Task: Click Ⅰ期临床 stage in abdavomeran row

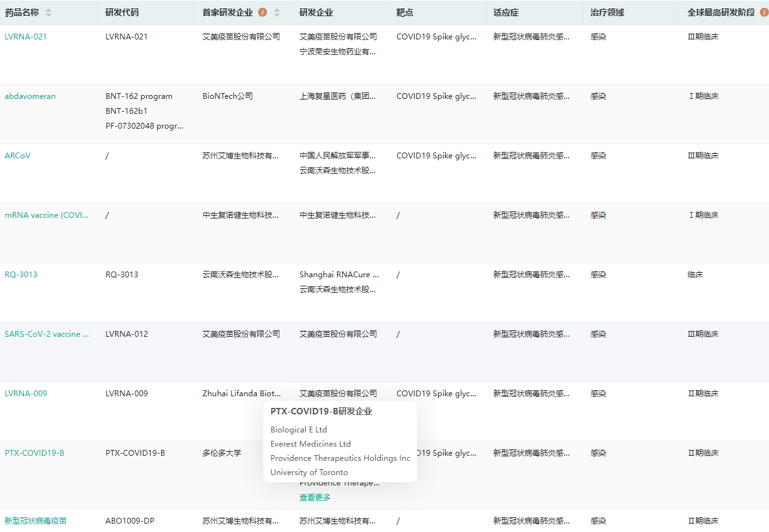Action: coord(703,96)
